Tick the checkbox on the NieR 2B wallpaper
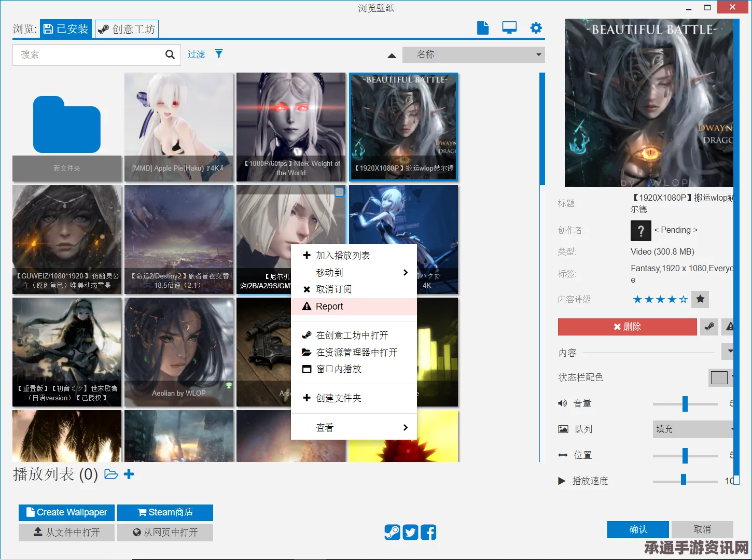Viewport: 752px width, 560px height. (339, 192)
